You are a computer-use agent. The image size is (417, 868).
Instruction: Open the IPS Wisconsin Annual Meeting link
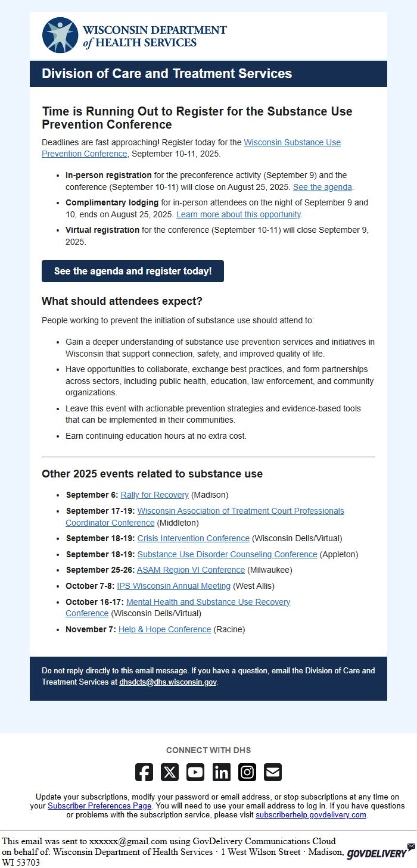click(173, 585)
